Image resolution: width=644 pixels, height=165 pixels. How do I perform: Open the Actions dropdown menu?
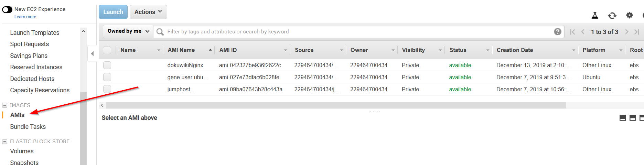point(148,12)
